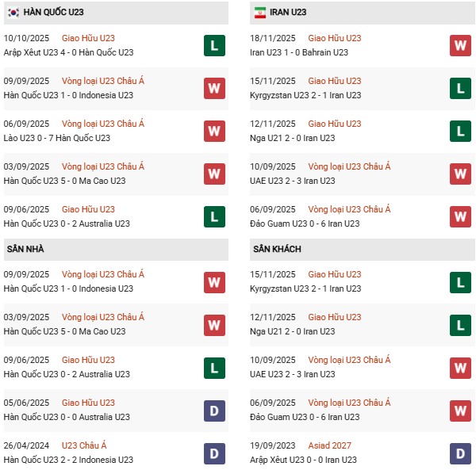Click the W badge for UAE 2-3 in Iran's top list

460,174
